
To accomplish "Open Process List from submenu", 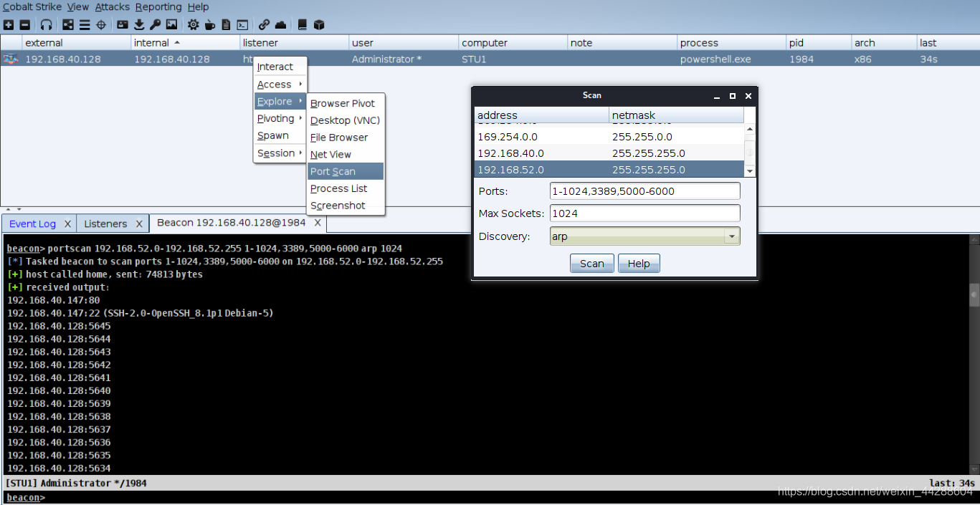I will click(x=346, y=188).
